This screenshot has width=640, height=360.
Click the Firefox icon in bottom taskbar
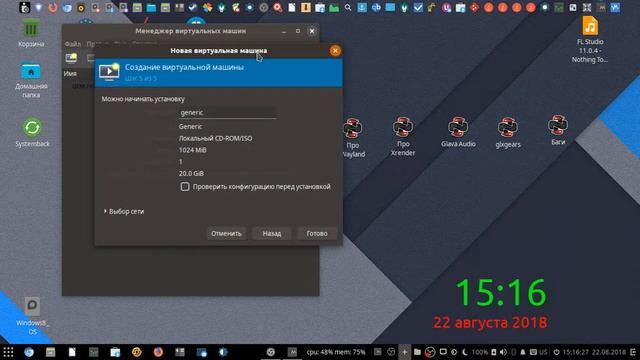coord(158,352)
